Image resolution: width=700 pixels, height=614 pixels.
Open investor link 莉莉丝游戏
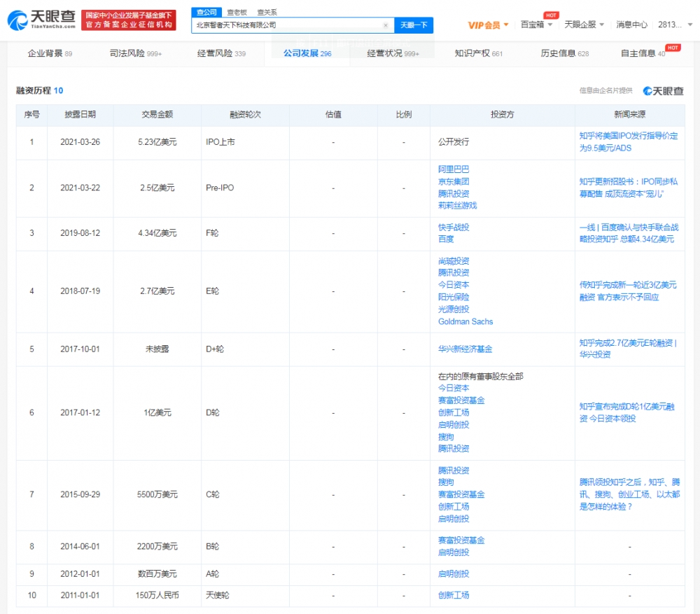[457, 205]
